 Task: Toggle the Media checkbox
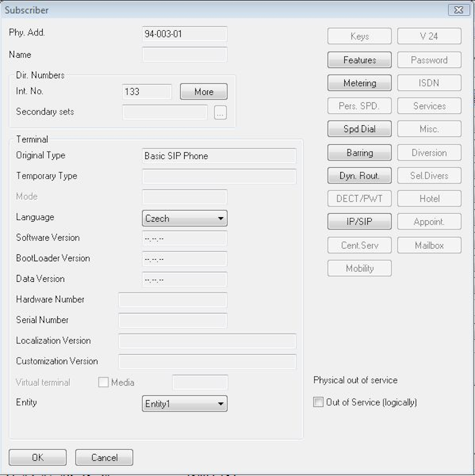[x=103, y=382]
